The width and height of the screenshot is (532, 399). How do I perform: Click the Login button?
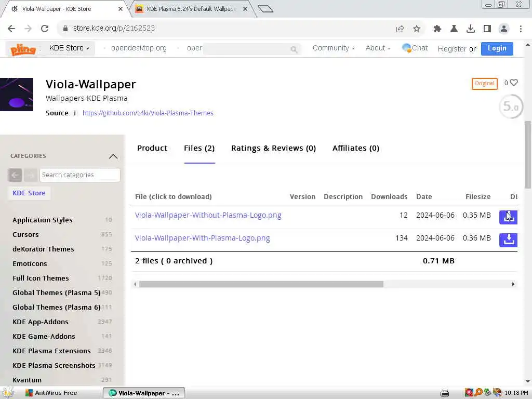tap(497, 48)
